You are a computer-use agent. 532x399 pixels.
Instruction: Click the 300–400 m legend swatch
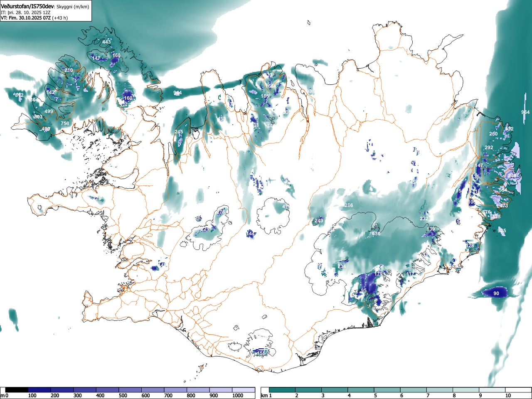(x=85, y=390)
